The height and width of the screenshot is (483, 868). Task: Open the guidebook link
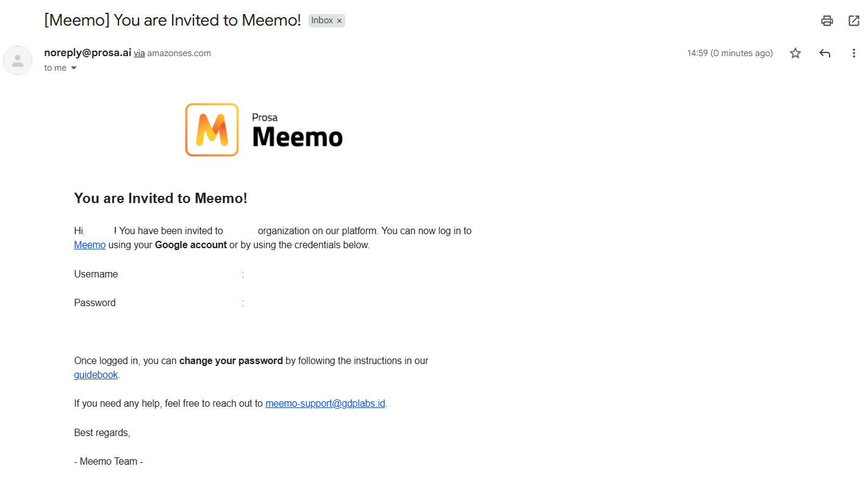click(96, 375)
